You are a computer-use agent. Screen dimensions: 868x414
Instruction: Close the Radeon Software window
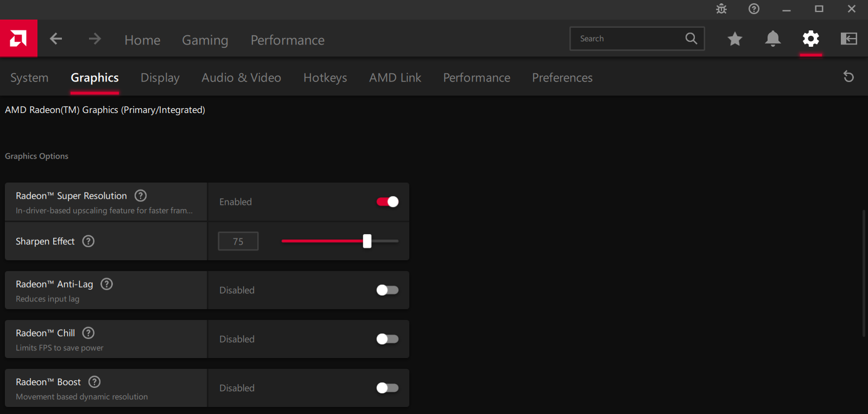coord(852,9)
